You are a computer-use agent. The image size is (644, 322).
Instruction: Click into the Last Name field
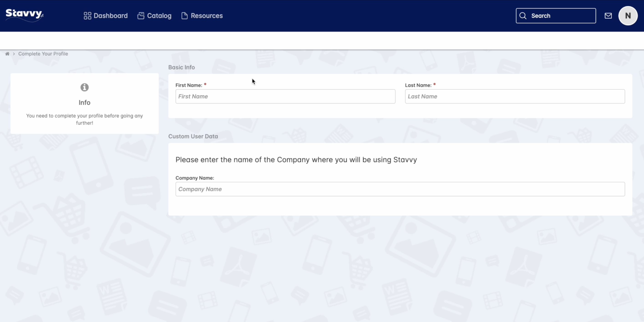515,96
